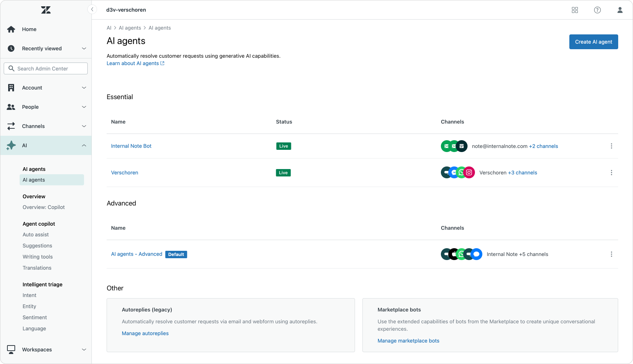Open Auto assist settings

point(36,235)
